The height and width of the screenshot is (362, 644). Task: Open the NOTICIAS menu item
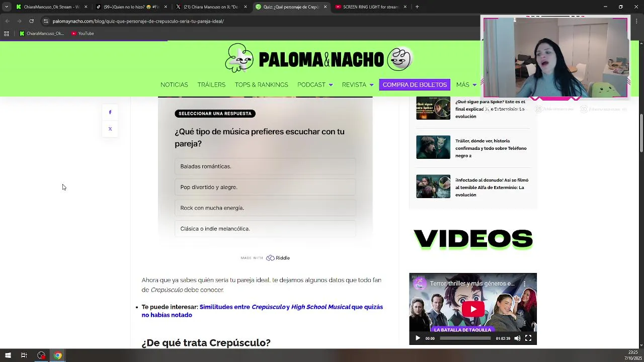tap(174, 84)
